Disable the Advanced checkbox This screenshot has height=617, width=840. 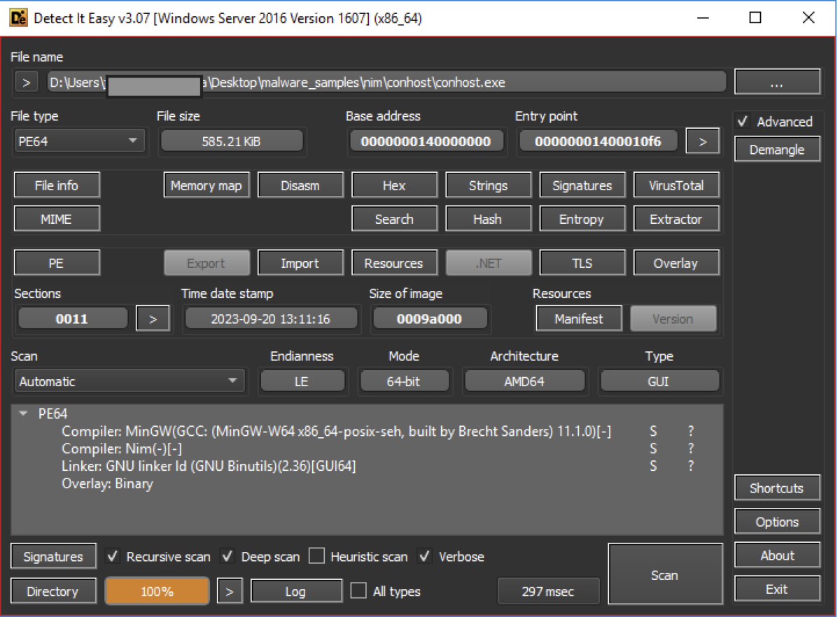743,122
